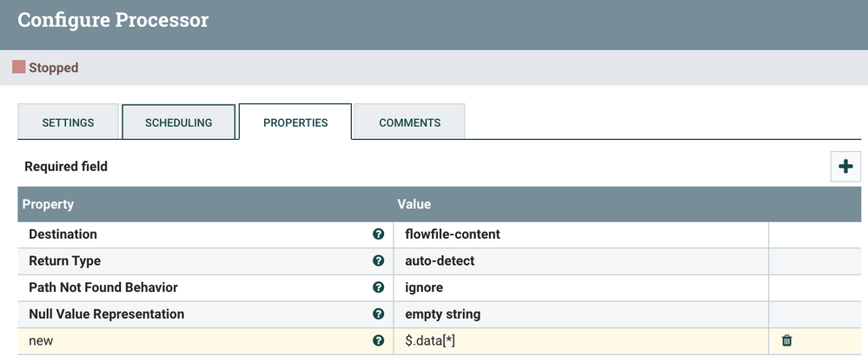Viewport: 868px width, 363px height.
Task: Show help for the 'new' property
Action: coord(379,340)
